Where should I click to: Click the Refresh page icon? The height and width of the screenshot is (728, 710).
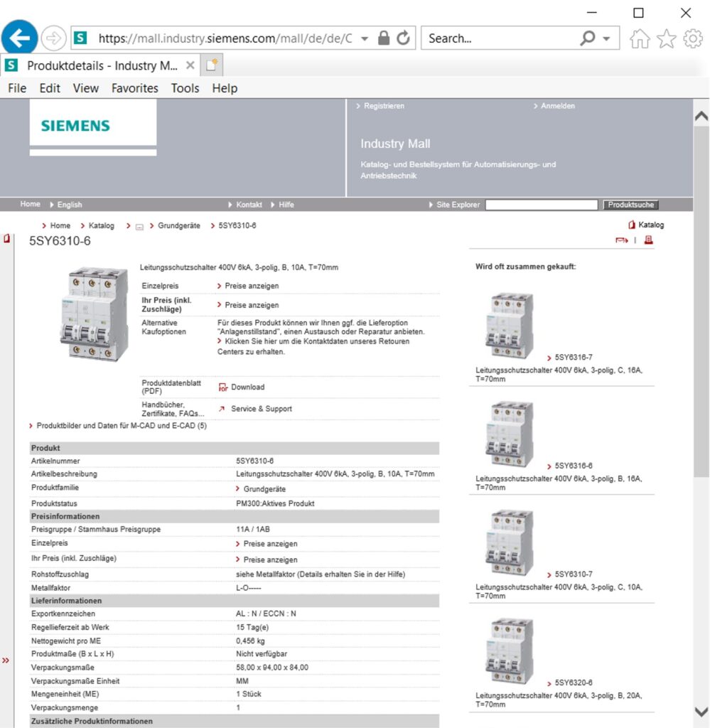(404, 38)
